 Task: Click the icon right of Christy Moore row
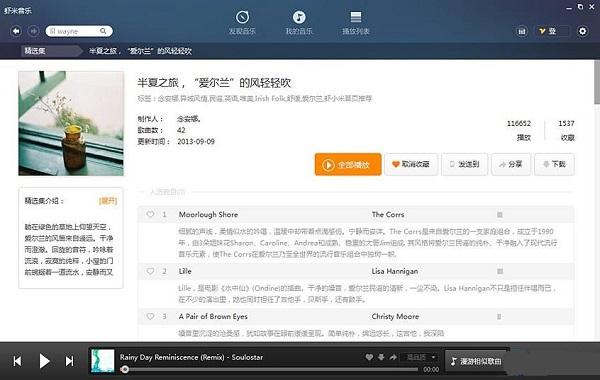point(499,316)
